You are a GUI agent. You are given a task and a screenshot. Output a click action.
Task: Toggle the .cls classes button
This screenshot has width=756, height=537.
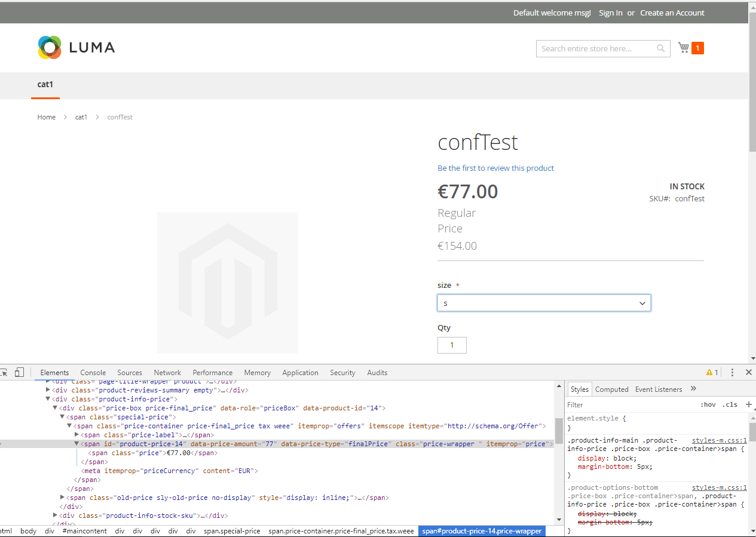[x=730, y=404]
